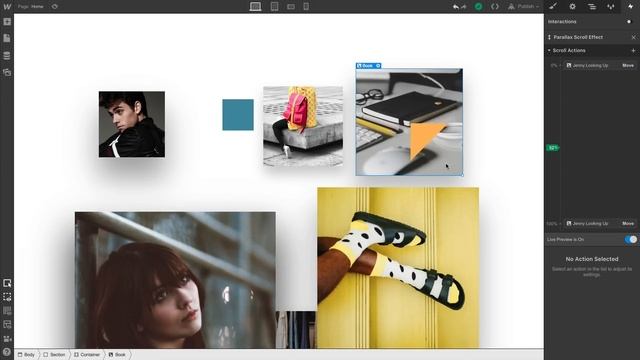640x360 pixels.
Task: Open the help question mark
Action: [x=7, y=351]
